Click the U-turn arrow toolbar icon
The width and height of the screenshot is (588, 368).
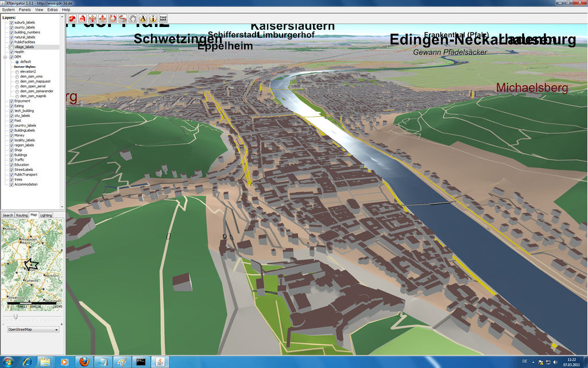[x=123, y=18]
